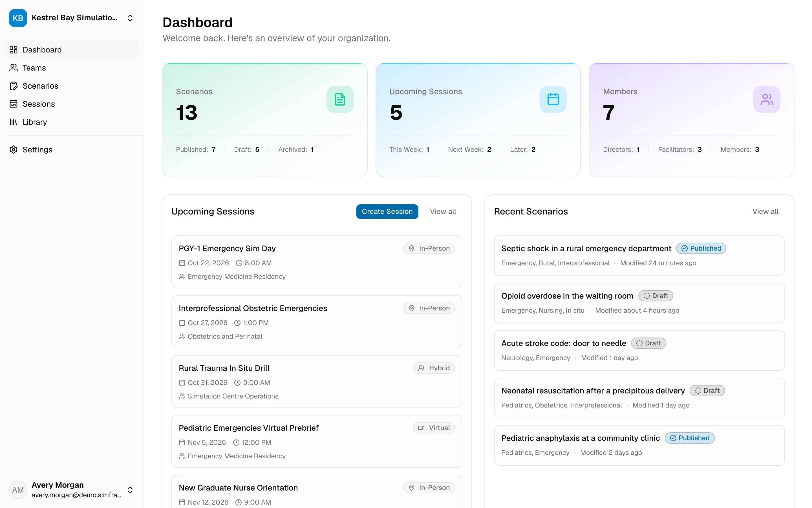Click the purple users icon on Members card
The width and height of the screenshot is (812, 508).
[766, 99]
